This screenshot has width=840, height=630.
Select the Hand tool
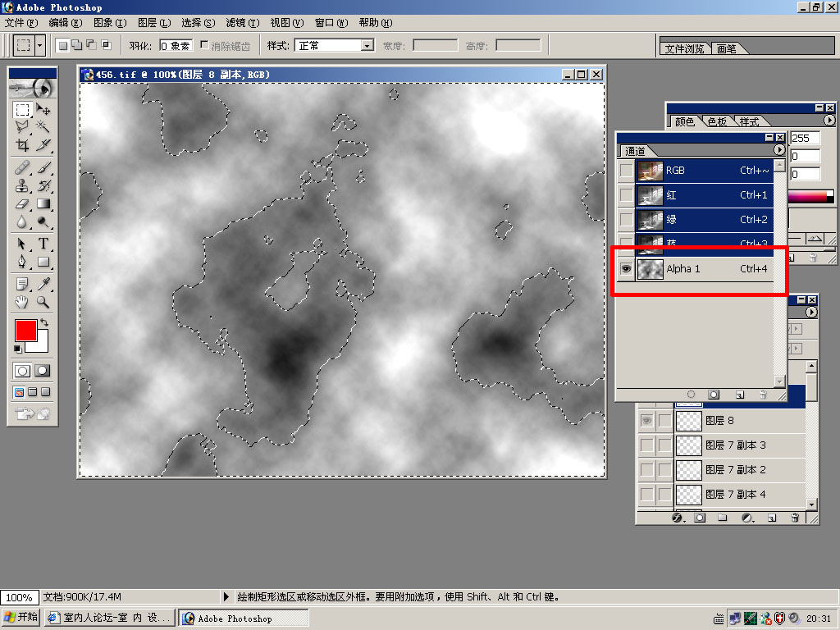(x=22, y=302)
